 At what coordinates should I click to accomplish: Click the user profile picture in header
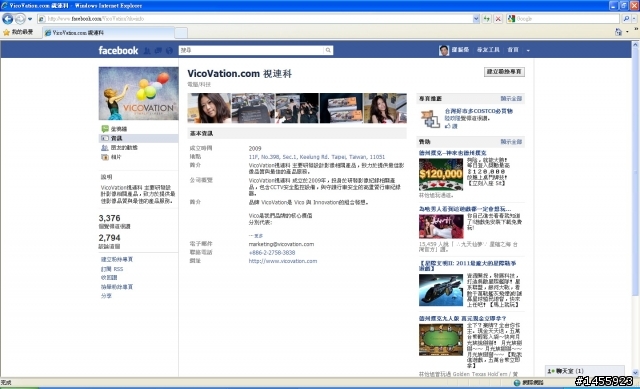pyautogui.click(x=444, y=50)
